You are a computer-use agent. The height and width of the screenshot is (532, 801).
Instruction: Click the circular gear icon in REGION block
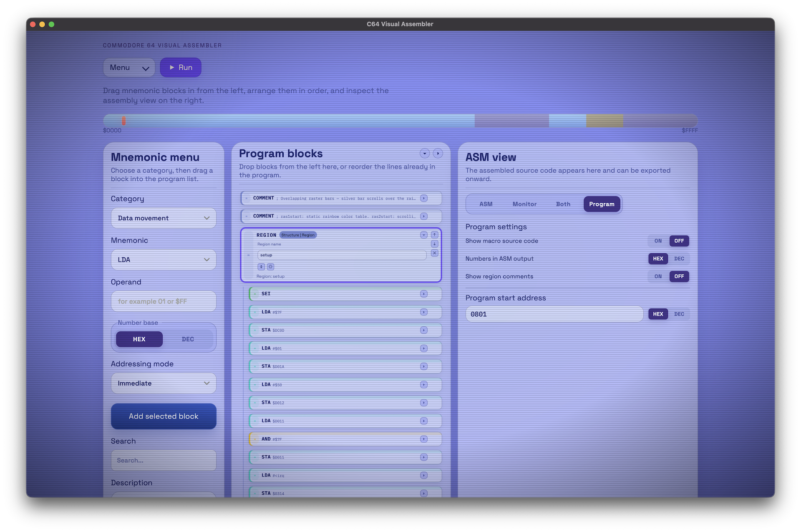pyautogui.click(x=270, y=267)
